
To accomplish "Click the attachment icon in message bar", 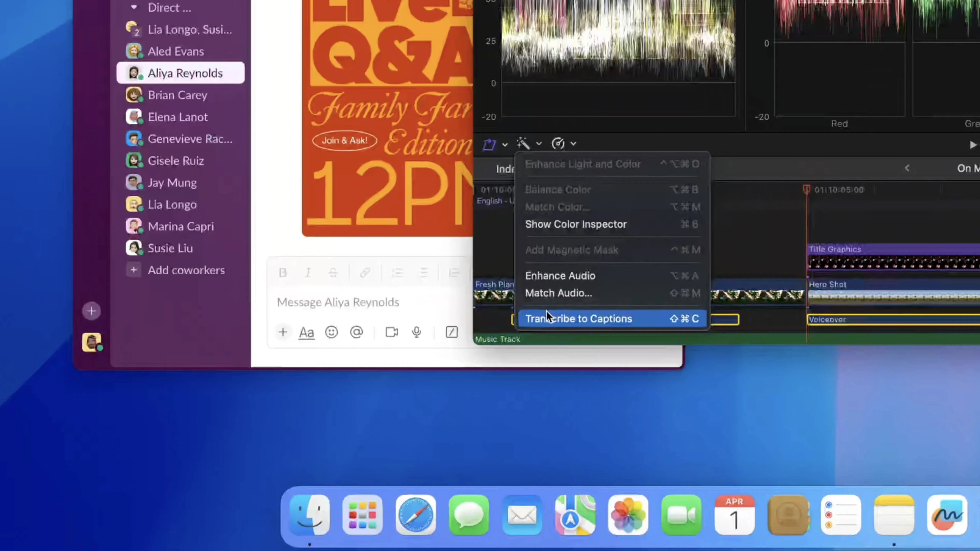I will [x=283, y=332].
